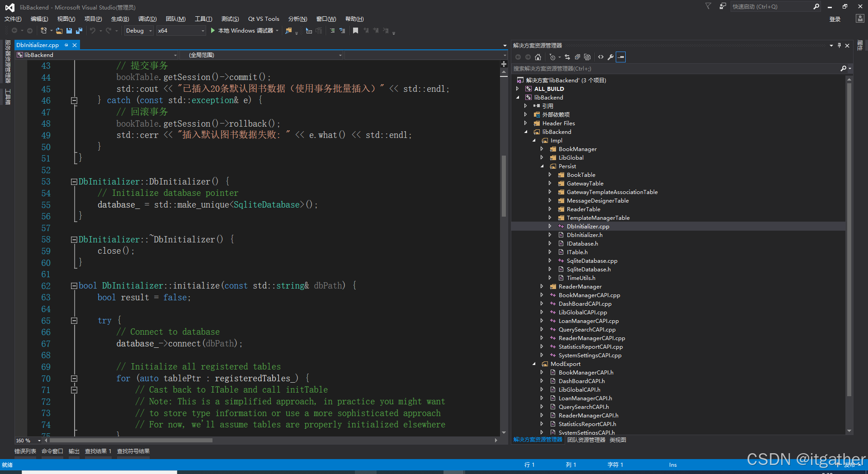Click the Pending Changes Filter clock icon

[552, 57]
